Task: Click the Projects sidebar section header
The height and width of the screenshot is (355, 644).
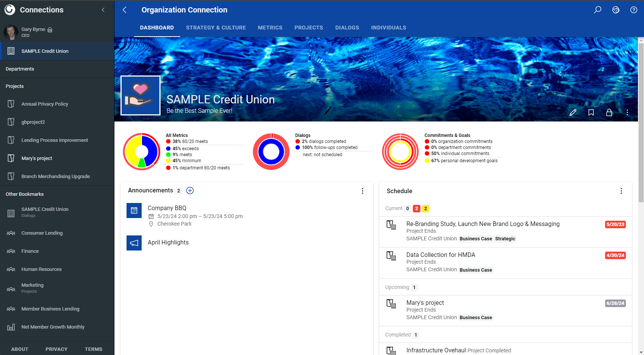Action: (x=57, y=86)
